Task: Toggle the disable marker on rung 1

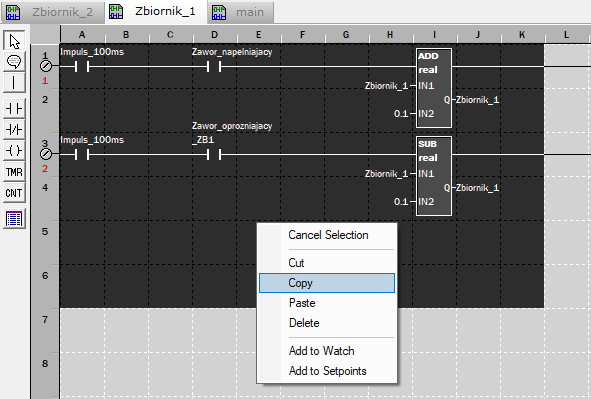Action: tap(46, 66)
